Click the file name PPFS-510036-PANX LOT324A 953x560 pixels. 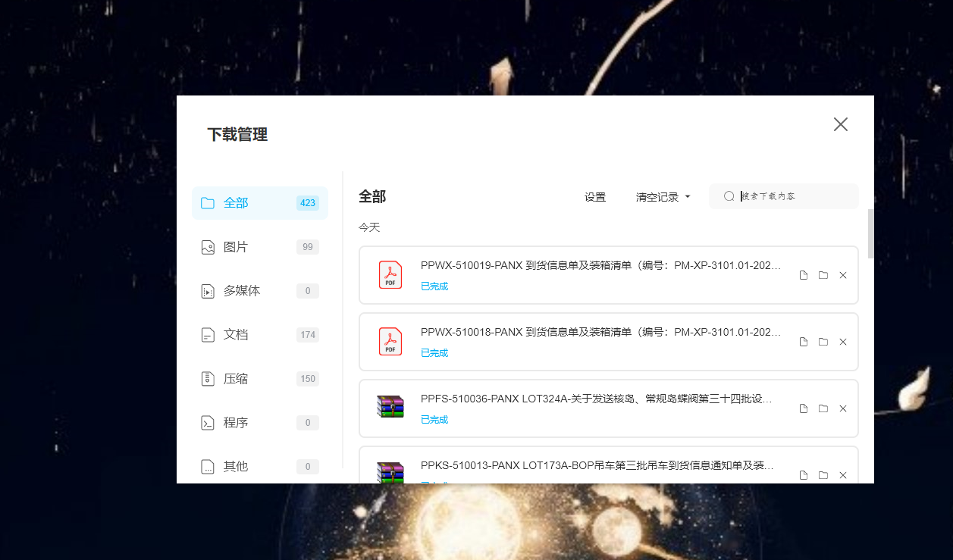[597, 399]
